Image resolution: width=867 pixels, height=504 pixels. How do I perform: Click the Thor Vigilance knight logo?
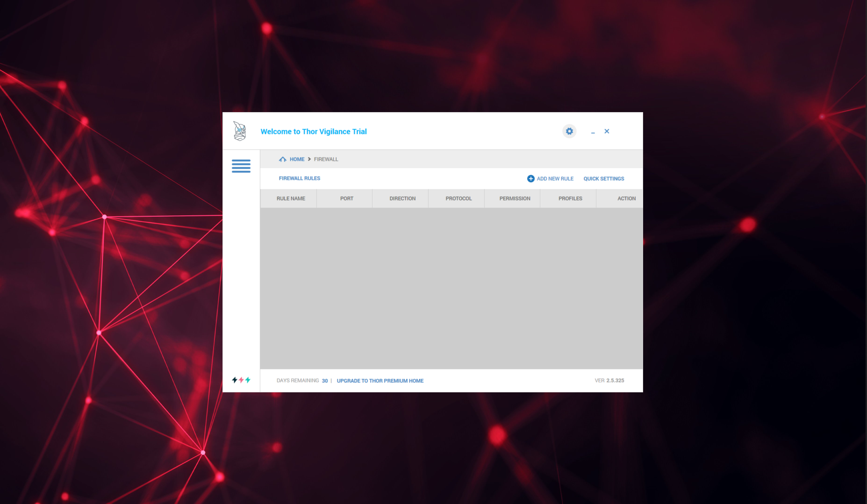pos(240,131)
